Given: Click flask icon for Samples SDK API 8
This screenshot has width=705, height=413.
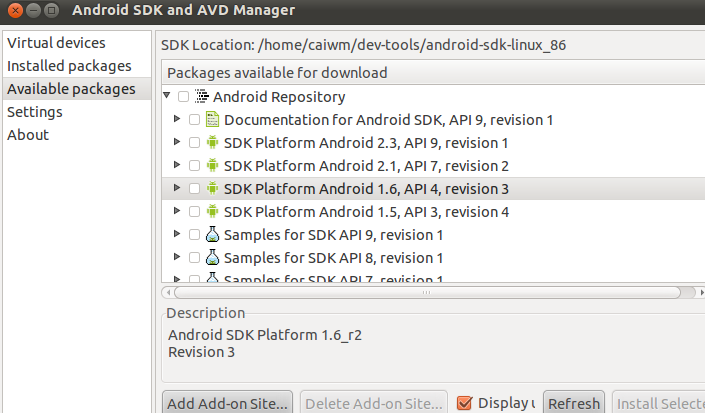Looking at the screenshot, I should pyautogui.click(x=212, y=257).
